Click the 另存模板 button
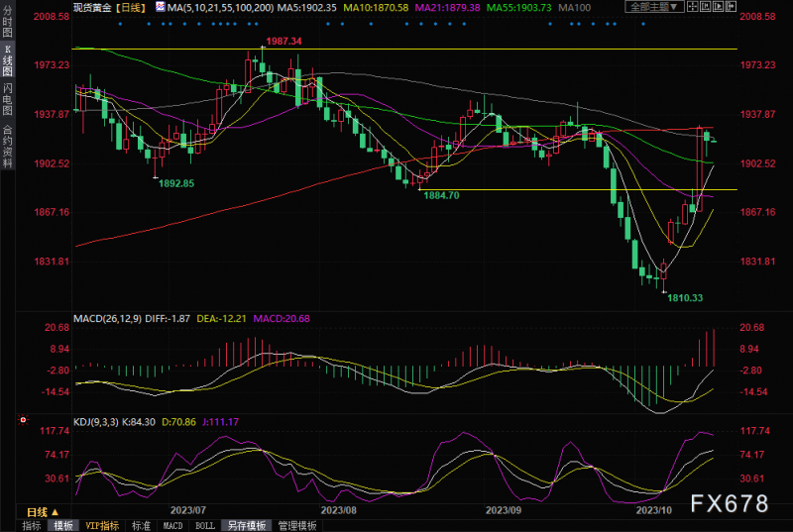This screenshot has width=793, height=532. pos(244,525)
